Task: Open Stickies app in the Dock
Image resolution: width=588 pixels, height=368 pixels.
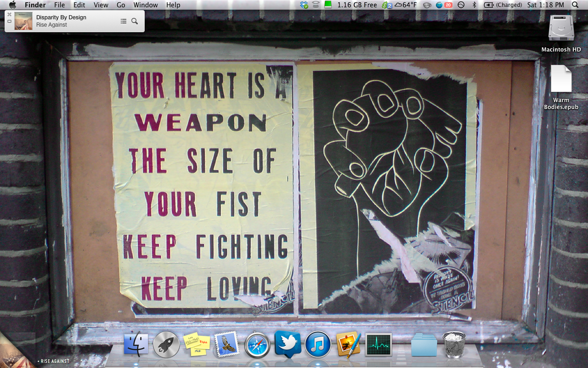Action: coord(197,345)
